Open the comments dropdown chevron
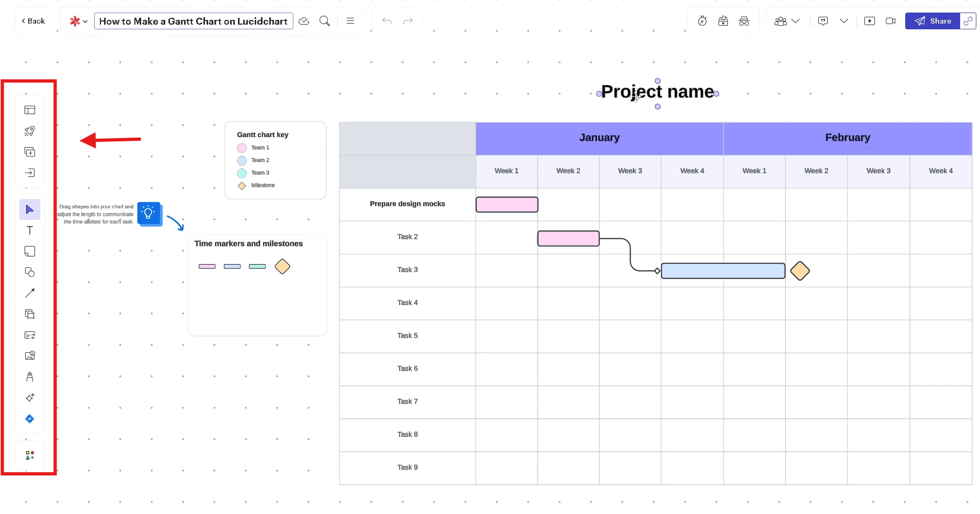The image size is (980, 514). [x=844, y=21]
